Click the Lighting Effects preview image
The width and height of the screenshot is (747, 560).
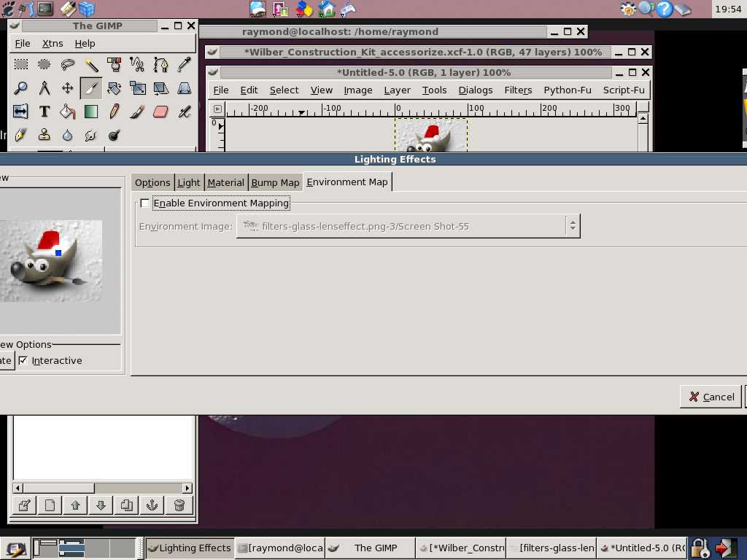51,261
